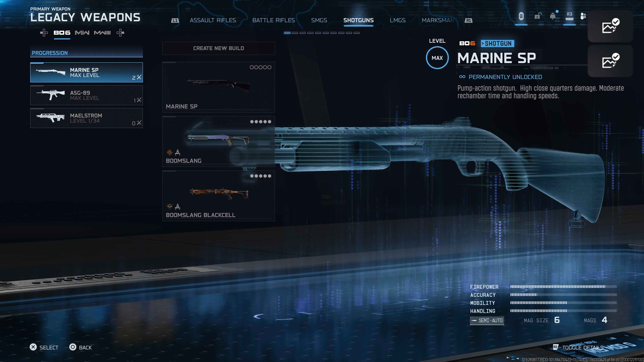
Task: Click the Legacy Weapons title
Action: point(85,17)
